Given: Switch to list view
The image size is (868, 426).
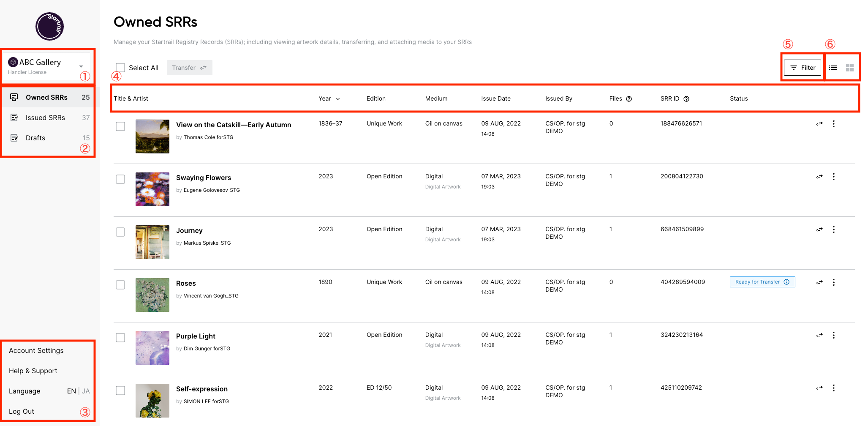Looking at the screenshot, I should (x=833, y=68).
